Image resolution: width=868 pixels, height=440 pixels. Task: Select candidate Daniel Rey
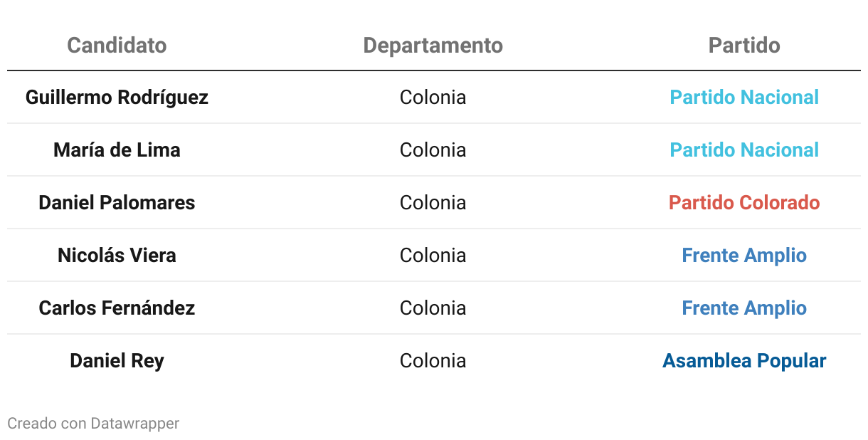(x=117, y=361)
